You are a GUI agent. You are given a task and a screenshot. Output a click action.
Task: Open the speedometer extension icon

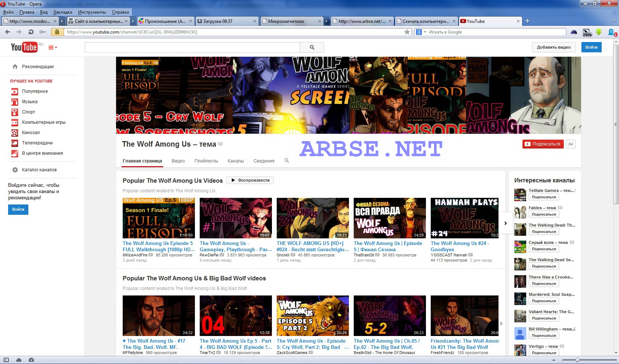(x=574, y=32)
